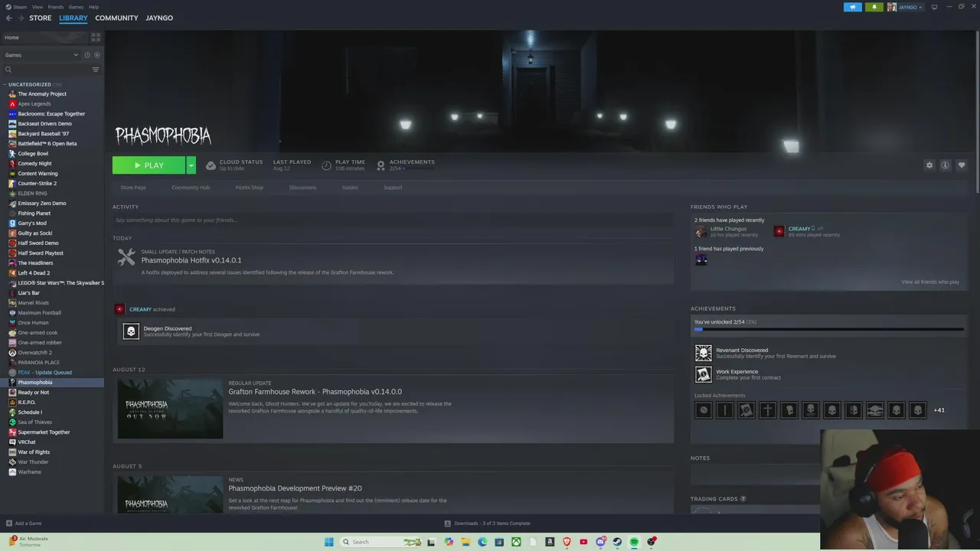Click the achievements badge icon
Viewport: 980px width, 551px height.
(x=381, y=165)
